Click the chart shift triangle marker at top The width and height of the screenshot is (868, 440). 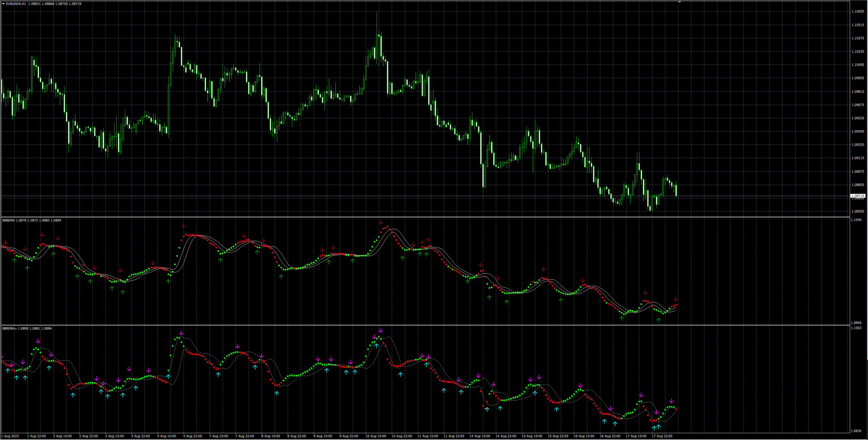pyautogui.click(x=680, y=2)
